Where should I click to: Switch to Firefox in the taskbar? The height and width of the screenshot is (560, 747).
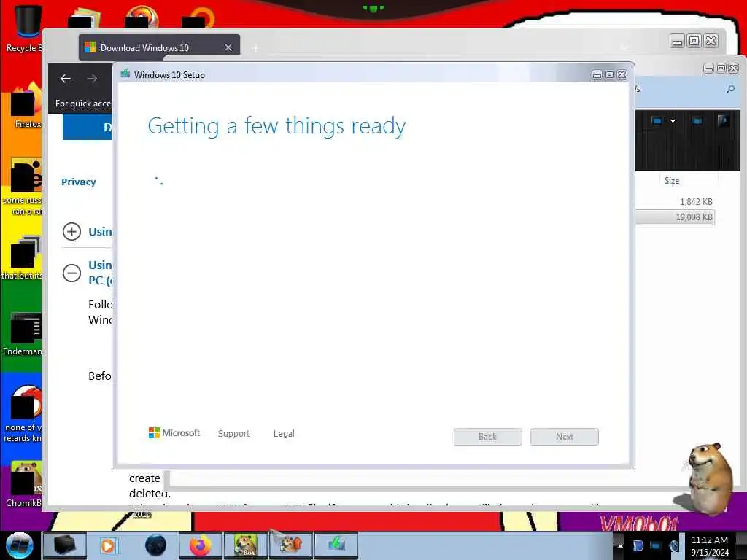[201, 545]
